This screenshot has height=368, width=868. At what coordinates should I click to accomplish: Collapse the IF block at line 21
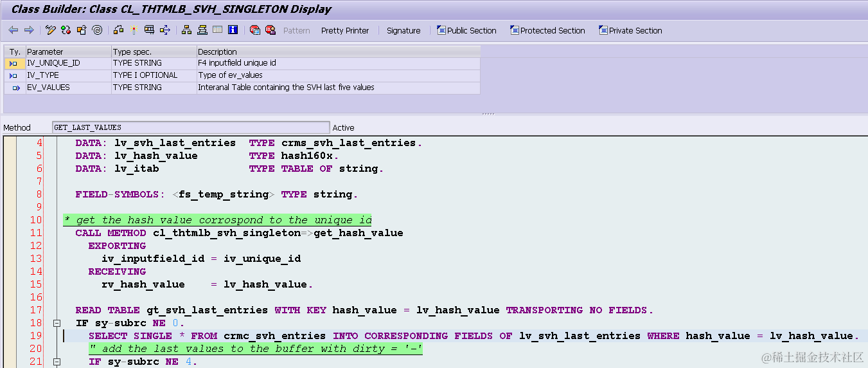tap(57, 362)
